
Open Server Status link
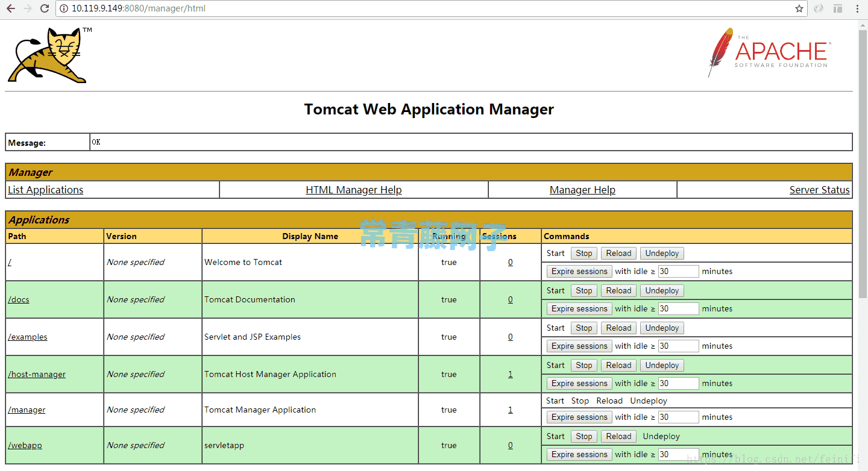820,190
